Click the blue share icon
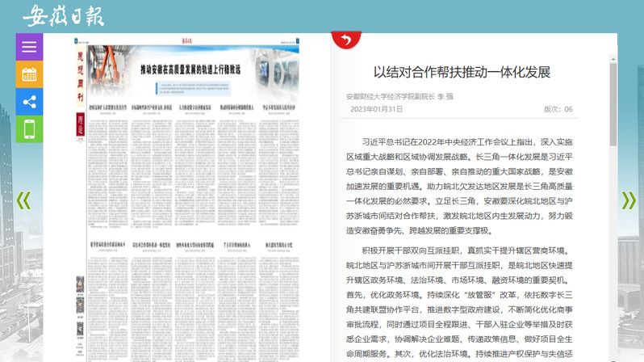Screen dimensions: 644x362 (x=29, y=102)
